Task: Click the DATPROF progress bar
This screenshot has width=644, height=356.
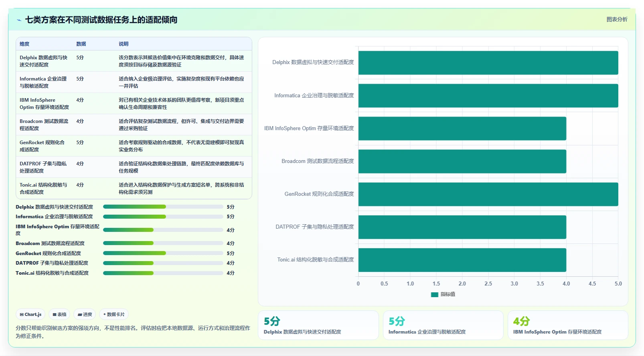Action: 163,263
